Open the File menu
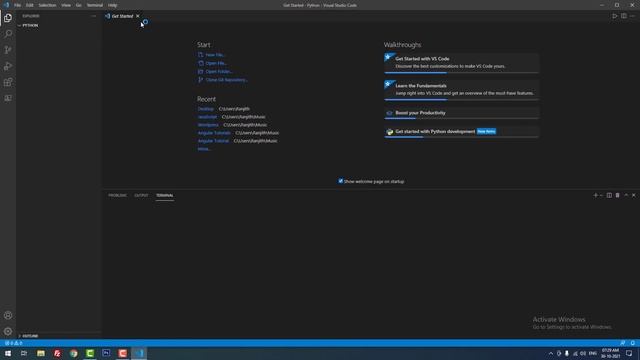 (18, 5)
